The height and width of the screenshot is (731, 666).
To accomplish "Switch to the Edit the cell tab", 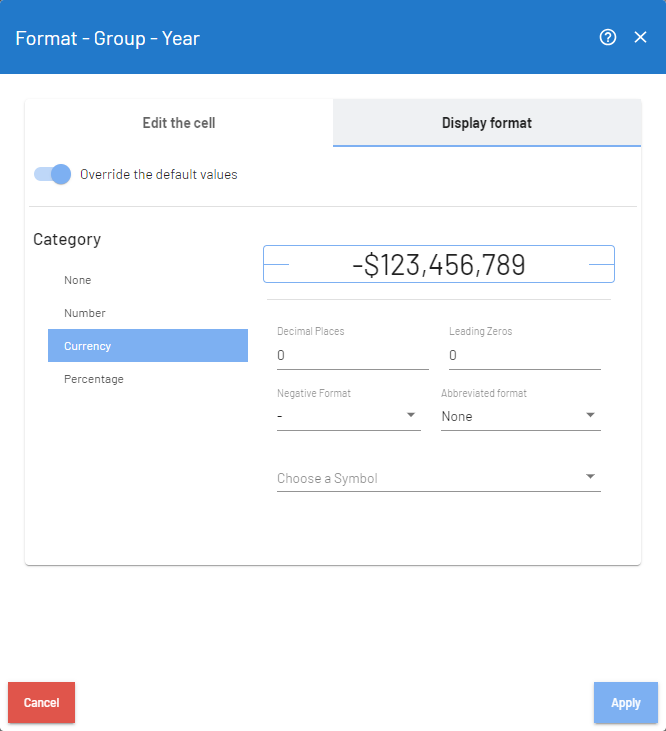I will [x=179, y=123].
